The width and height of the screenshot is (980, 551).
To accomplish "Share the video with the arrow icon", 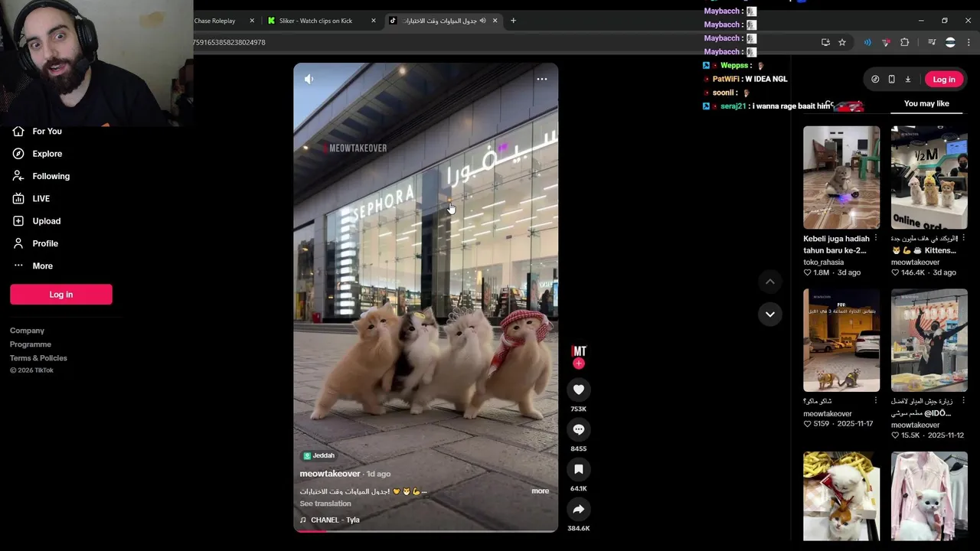I will point(579,509).
